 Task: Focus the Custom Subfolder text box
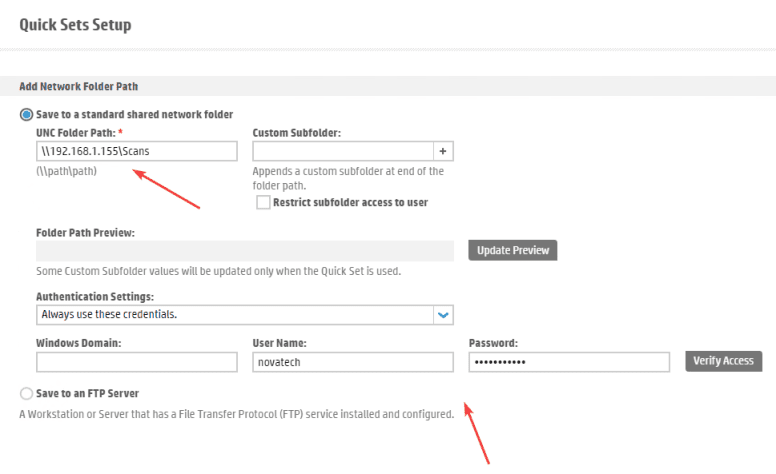click(x=342, y=151)
